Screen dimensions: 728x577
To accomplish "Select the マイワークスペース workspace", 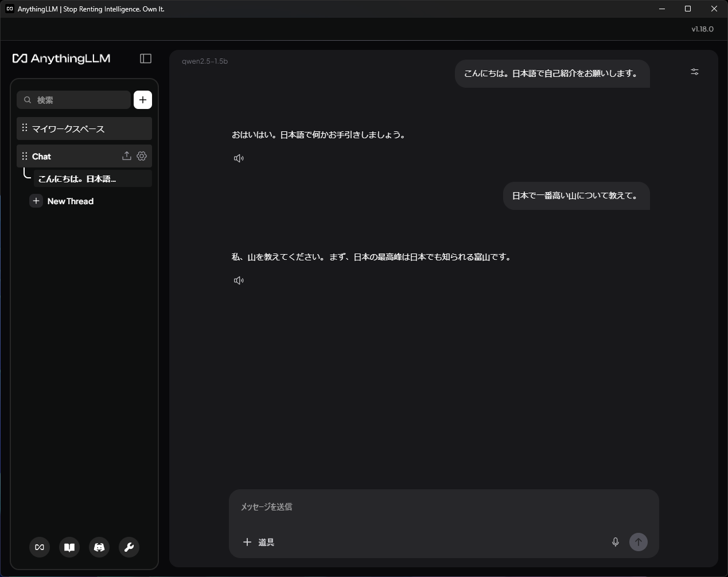I will point(84,128).
